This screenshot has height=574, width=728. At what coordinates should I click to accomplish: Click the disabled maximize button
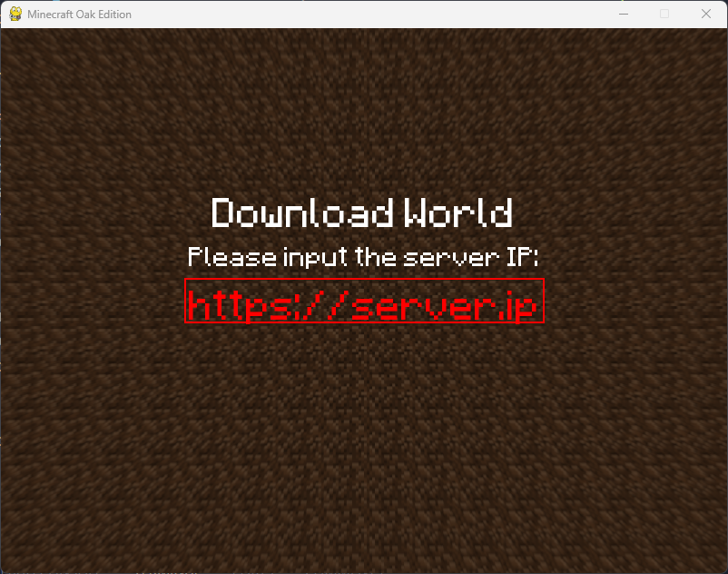tap(664, 14)
